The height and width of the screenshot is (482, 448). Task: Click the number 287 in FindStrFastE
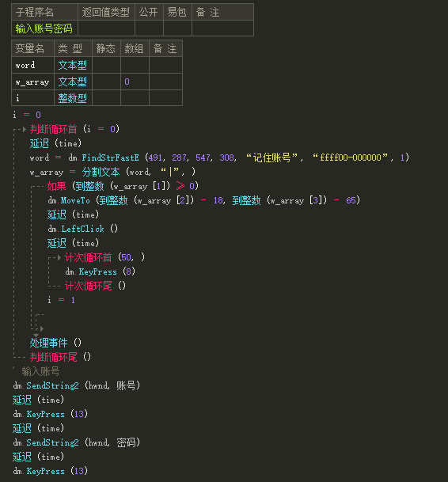179,158
